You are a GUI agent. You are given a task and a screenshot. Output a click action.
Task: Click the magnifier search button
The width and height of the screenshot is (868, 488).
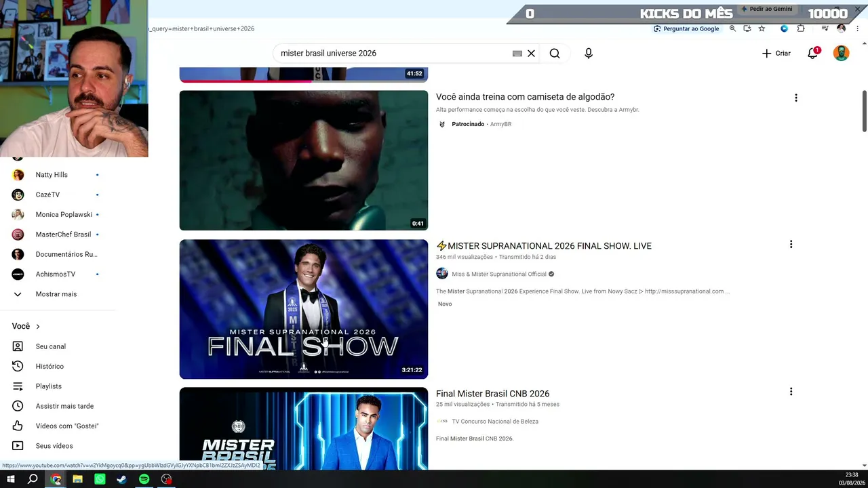pos(555,54)
